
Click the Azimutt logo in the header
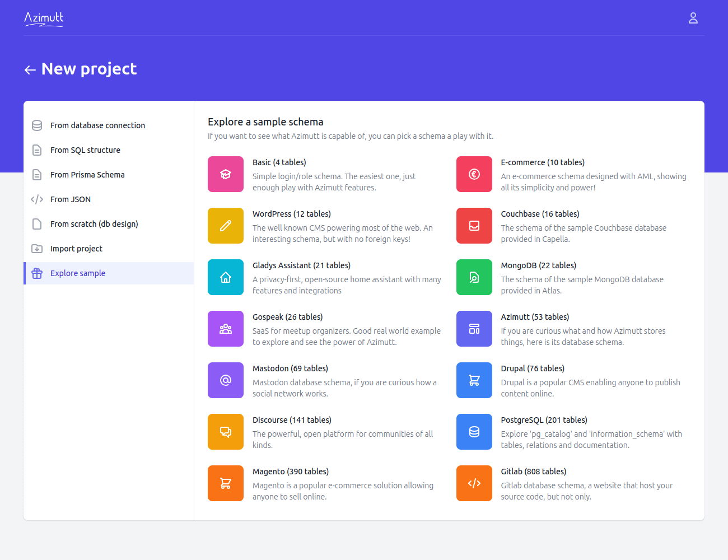(44, 18)
